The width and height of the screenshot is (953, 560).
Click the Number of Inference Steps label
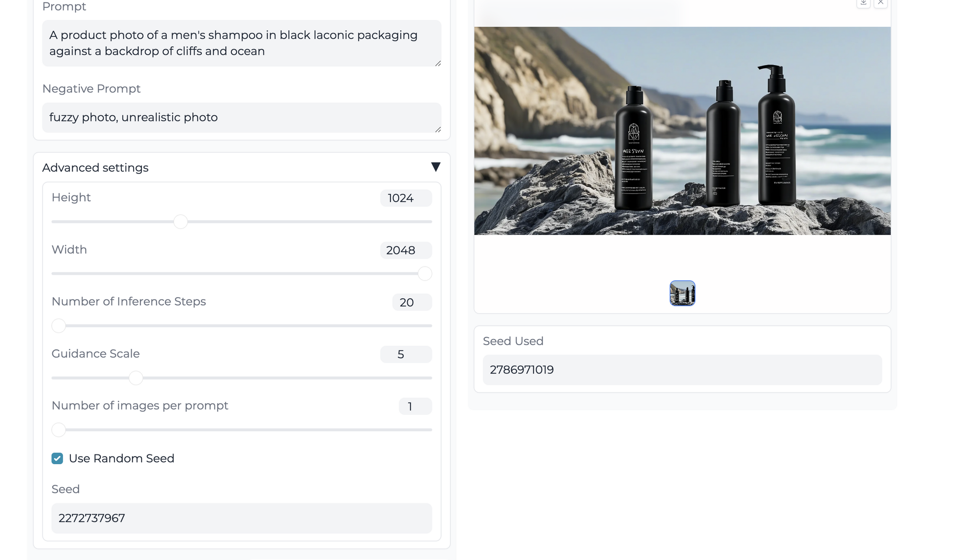coord(128,301)
